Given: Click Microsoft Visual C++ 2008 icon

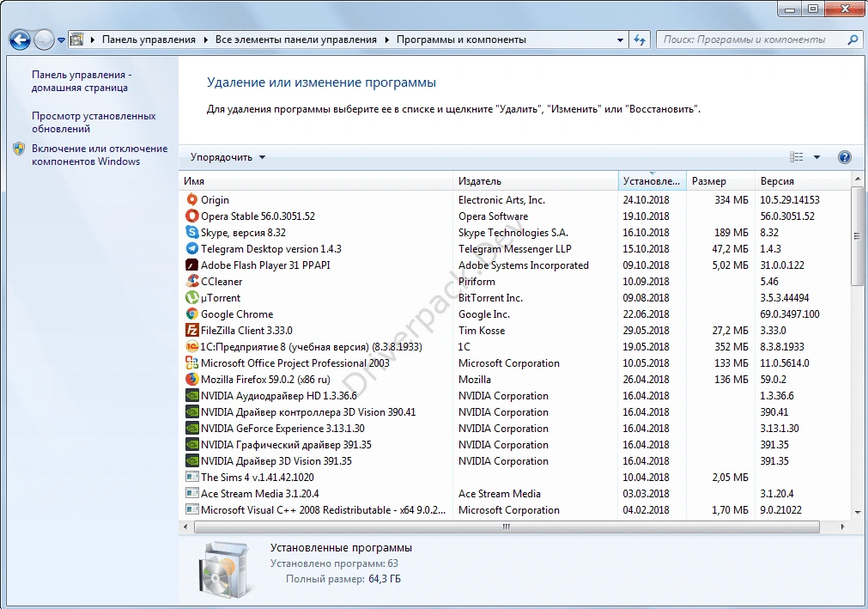Looking at the screenshot, I should (191, 510).
